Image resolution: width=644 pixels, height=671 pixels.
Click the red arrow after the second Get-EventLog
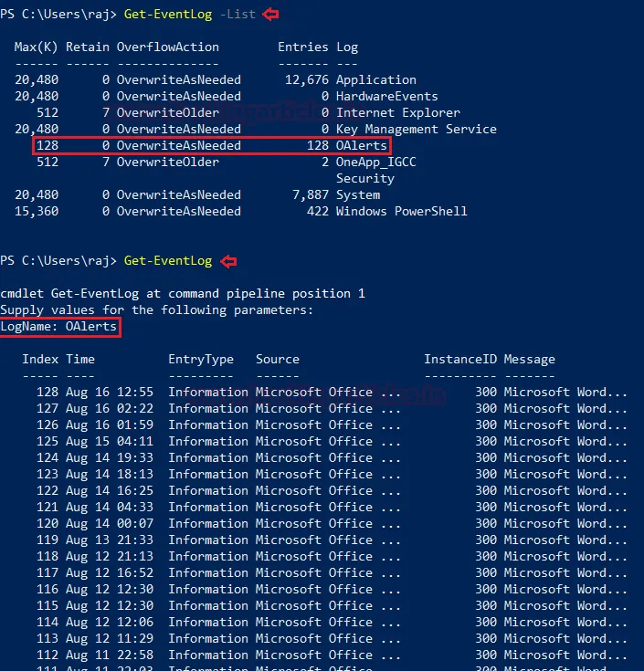(x=227, y=261)
